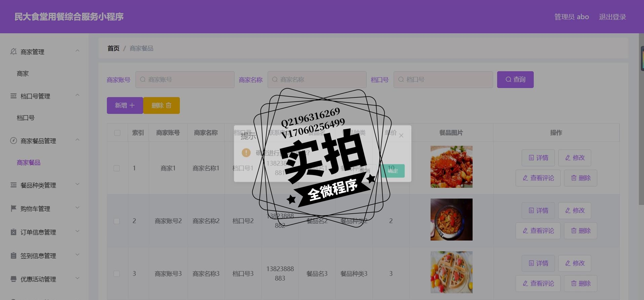Viewport: 644px width, 300px height.
Task: Click the icon beside 优惠活动管理
Action: pyautogui.click(x=13, y=279)
